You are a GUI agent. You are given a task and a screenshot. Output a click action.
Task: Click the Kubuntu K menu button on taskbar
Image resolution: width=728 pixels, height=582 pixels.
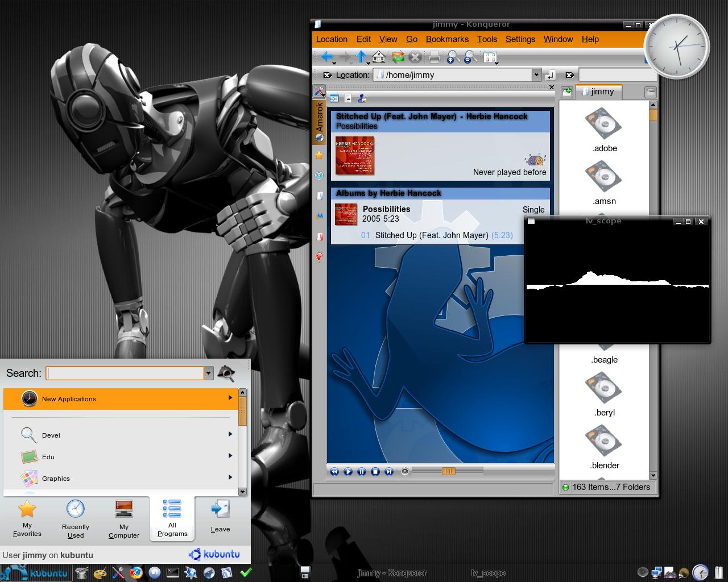click(35, 572)
